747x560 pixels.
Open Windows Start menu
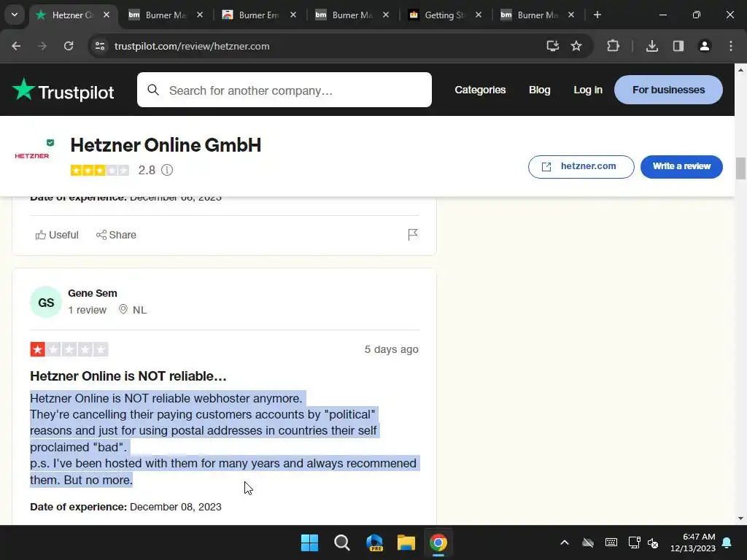[309, 542]
